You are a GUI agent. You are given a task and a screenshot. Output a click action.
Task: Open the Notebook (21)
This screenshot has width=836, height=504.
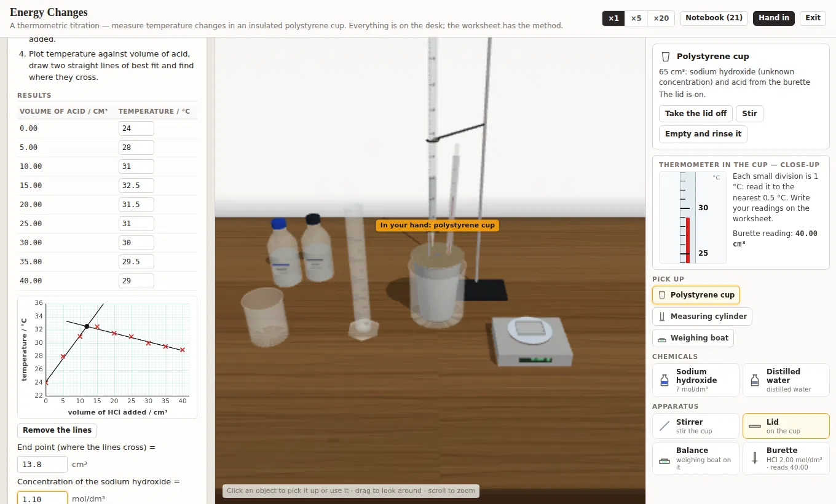[x=714, y=18]
